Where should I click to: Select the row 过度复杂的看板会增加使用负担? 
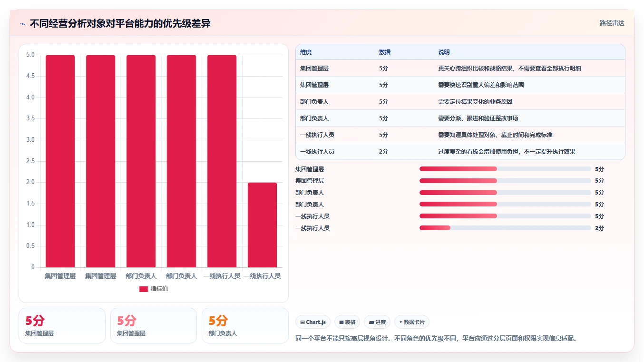click(460, 151)
